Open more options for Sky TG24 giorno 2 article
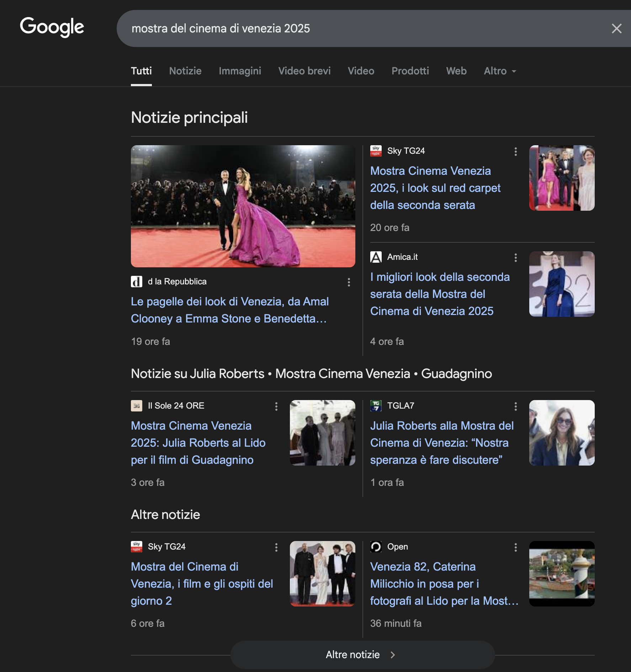Viewport: 631px width, 672px height. click(276, 547)
